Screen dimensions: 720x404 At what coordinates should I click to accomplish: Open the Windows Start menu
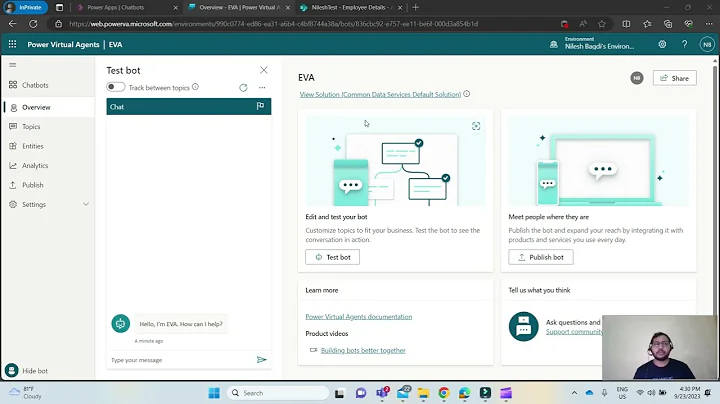(214, 393)
